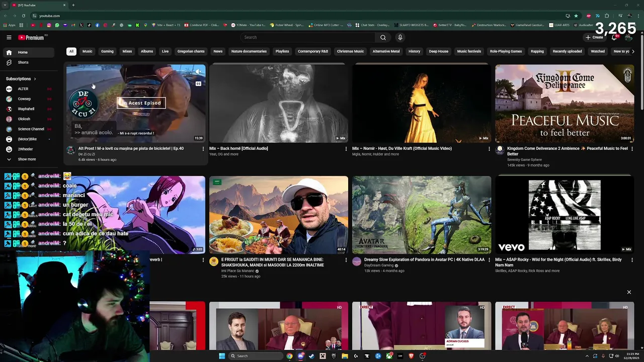The image size is (644, 362).
Task: Open Imi Place Sa Mananc channel name
Action: [x=238, y=271]
